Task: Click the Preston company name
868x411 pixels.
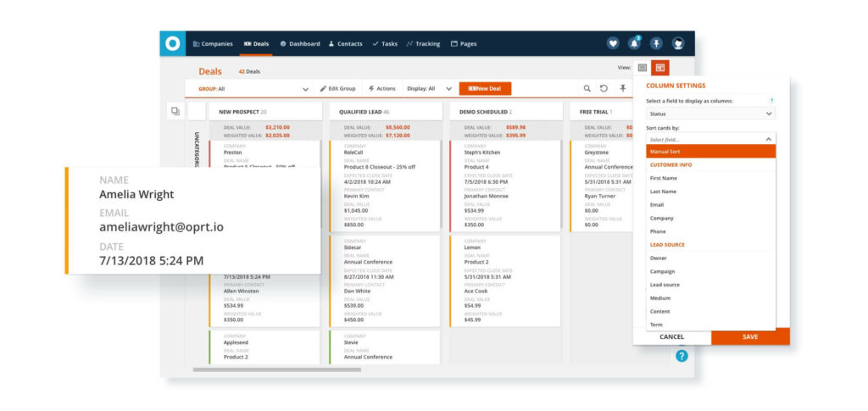Action: 232,153
